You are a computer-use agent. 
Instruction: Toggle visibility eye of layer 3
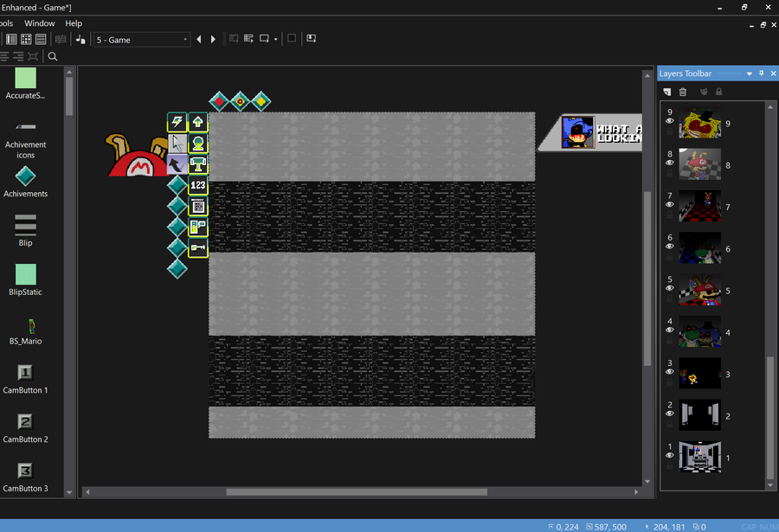[670, 372]
